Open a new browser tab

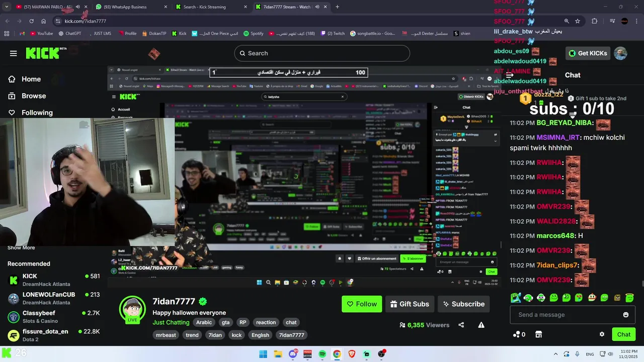pyautogui.click(x=337, y=7)
